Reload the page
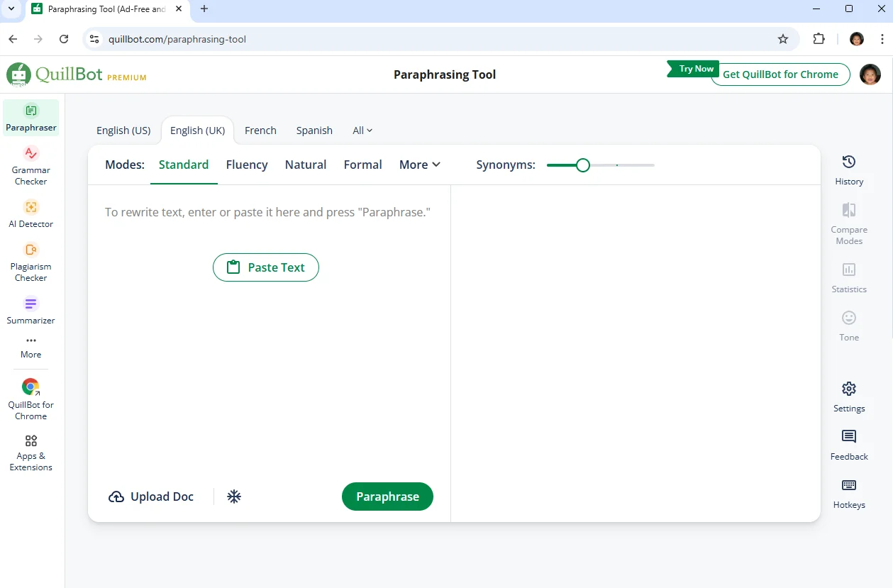The image size is (893, 588). click(x=64, y=39)
